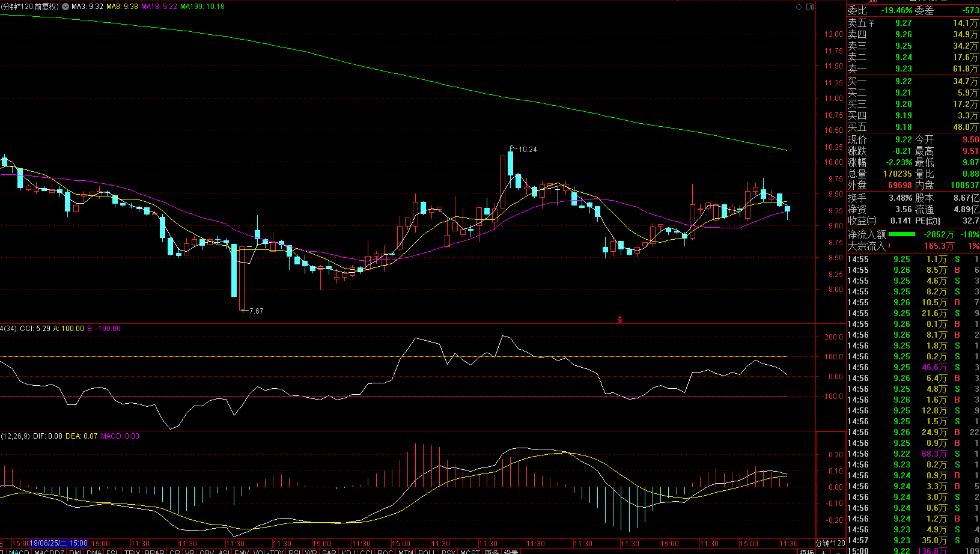Click the minus zoom-out button

(x=838, y=552)
